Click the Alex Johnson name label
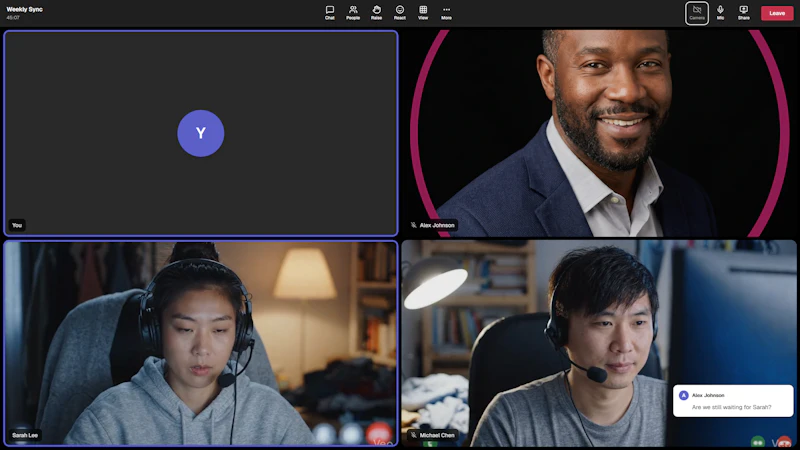This screenshot has width=800, height=450. pyautogui.click(x=437, y=225)
